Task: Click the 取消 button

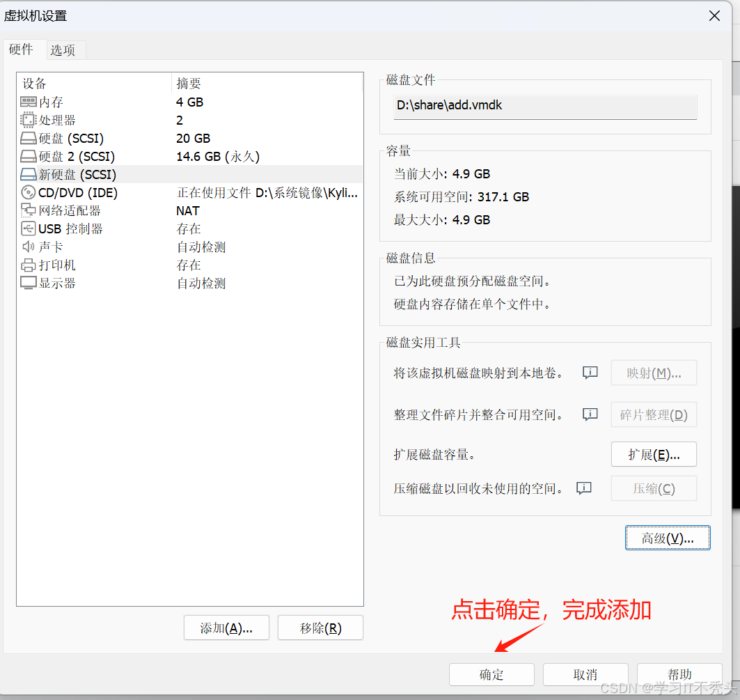Action: click(585, 674)
